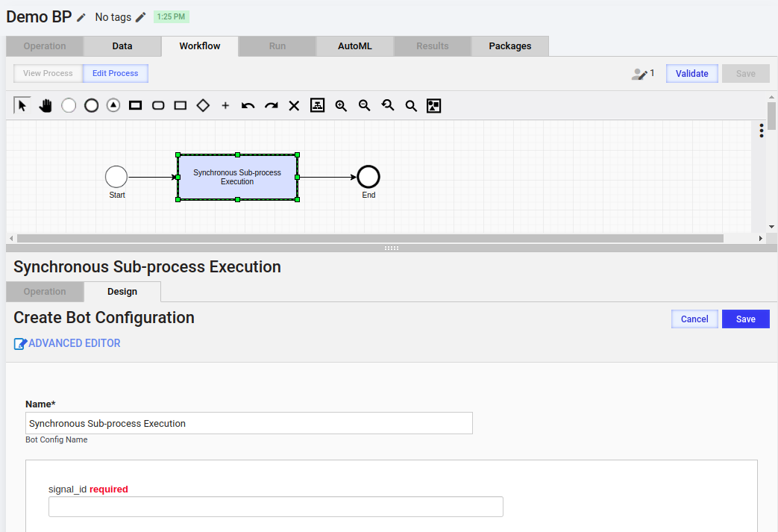Redo the last diagram change
Image resolution: width=778 pixels, height=532 pixels.
[x=272, y=105]
